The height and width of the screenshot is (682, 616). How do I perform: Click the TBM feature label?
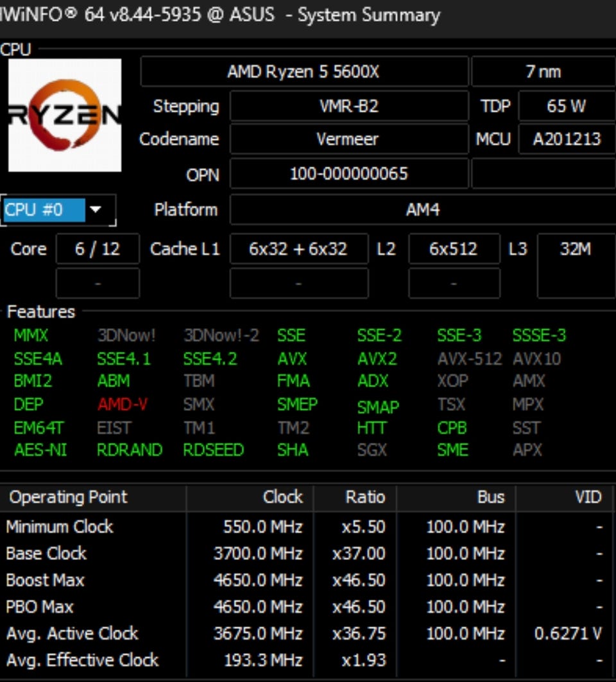coord(199,381)
